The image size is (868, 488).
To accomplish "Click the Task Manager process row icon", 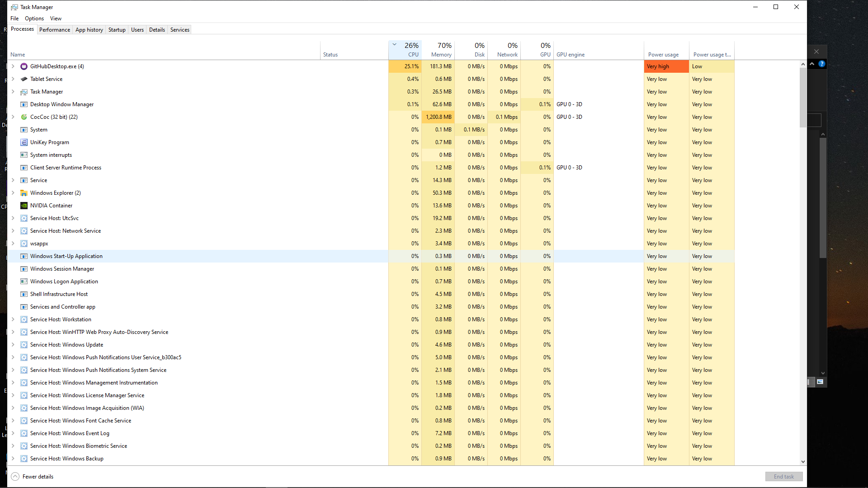I will (x=24, y=92).
